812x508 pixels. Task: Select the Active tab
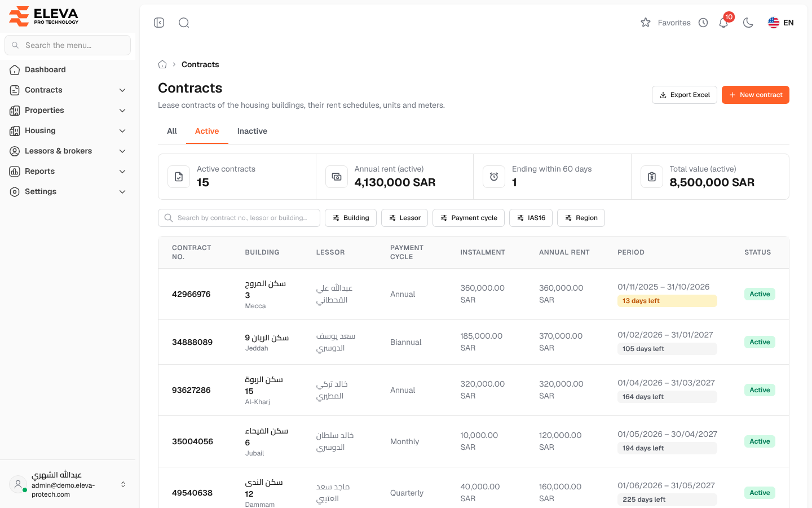(x=207, y=131)
